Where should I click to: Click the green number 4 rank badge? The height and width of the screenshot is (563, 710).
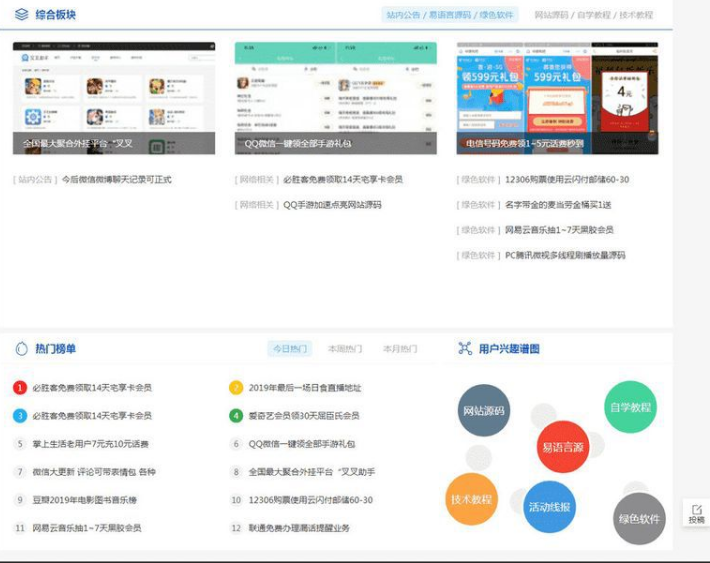[x=236, y=416]
